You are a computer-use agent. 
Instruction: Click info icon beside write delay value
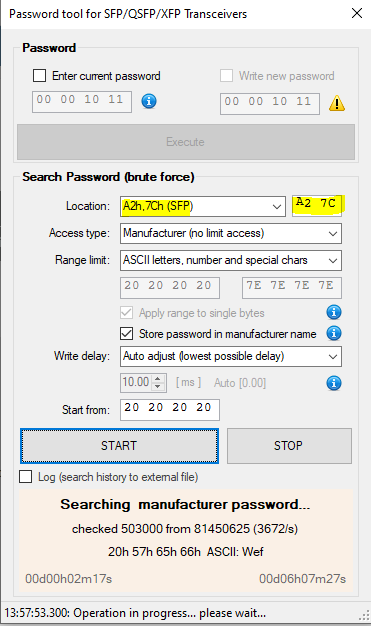(x=334, y=383)
